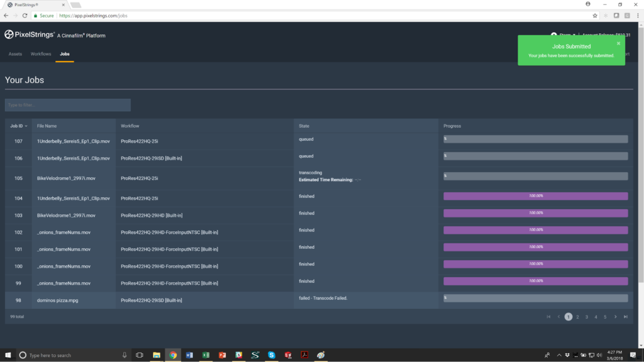Select ProRes422HQ-29iHD [Built-in] in job 103 row

click(152, 215)
